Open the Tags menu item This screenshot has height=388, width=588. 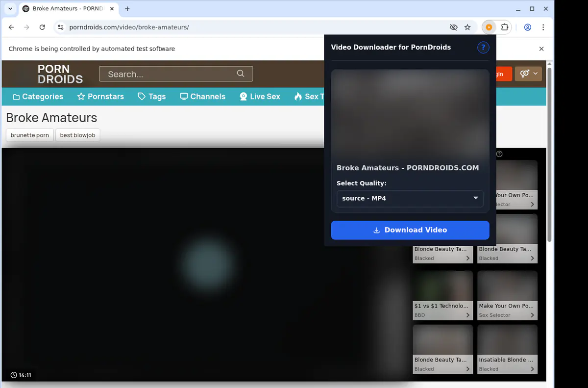click(151, 97)
